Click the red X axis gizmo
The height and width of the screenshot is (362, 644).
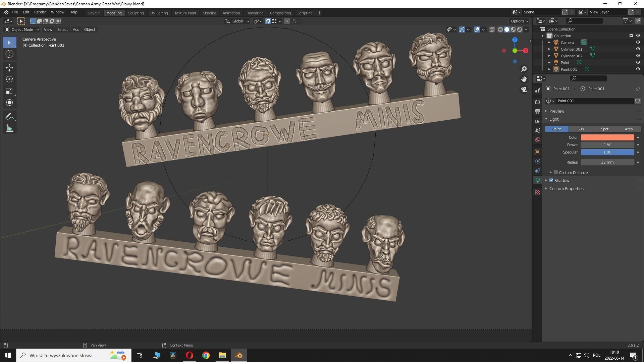point(526,51)
